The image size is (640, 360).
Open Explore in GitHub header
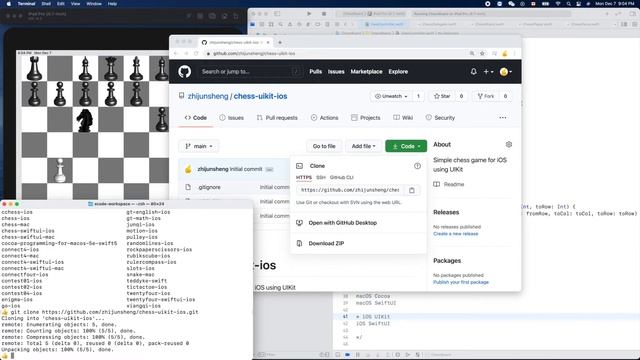(x=398, y=71)
